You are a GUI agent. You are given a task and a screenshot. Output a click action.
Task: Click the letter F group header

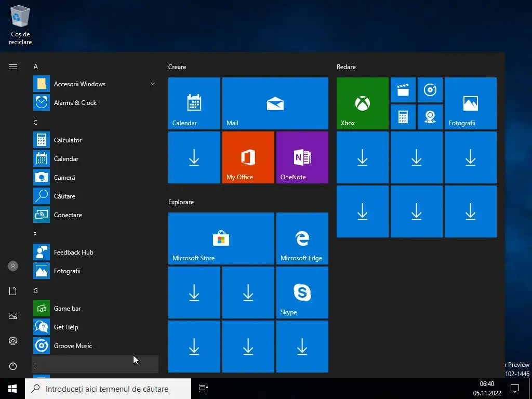coord(35,235)
